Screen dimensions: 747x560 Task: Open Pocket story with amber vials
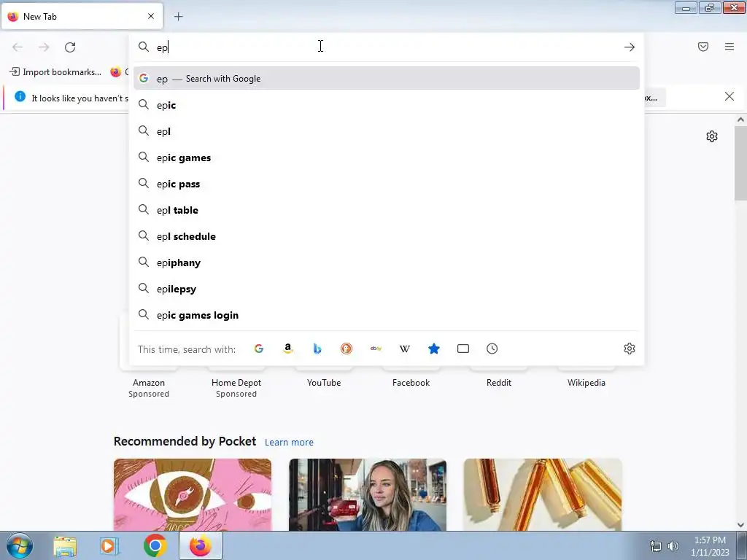[543, 495]
